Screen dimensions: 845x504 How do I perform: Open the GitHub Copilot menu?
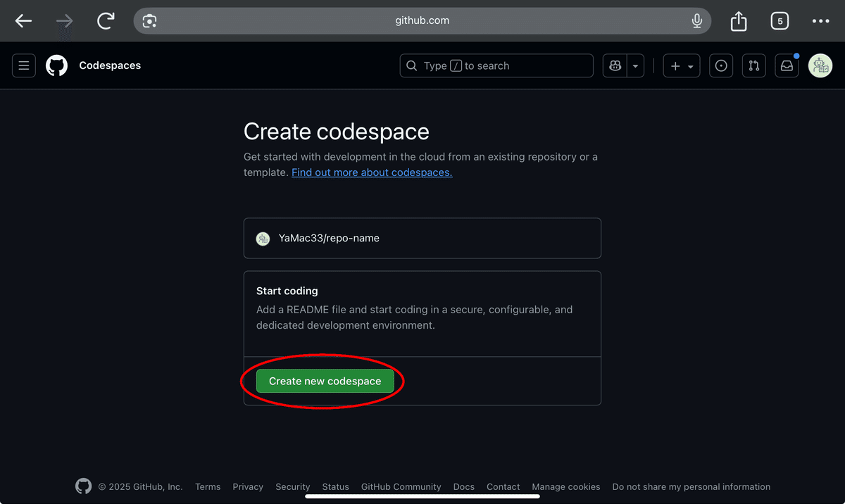click(x=614, y=65)
